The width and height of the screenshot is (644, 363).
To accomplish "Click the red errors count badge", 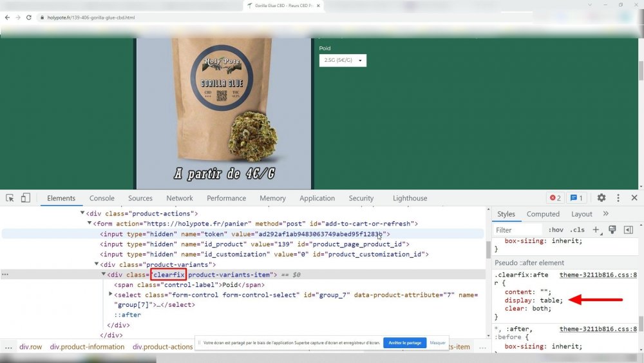I will pyautogui.click(x=555, y=198).
